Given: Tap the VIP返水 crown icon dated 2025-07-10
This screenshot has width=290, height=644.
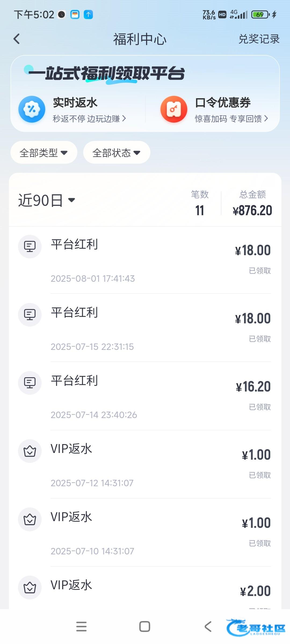Looking at the screenshot, I should click(x=30, y=519).
